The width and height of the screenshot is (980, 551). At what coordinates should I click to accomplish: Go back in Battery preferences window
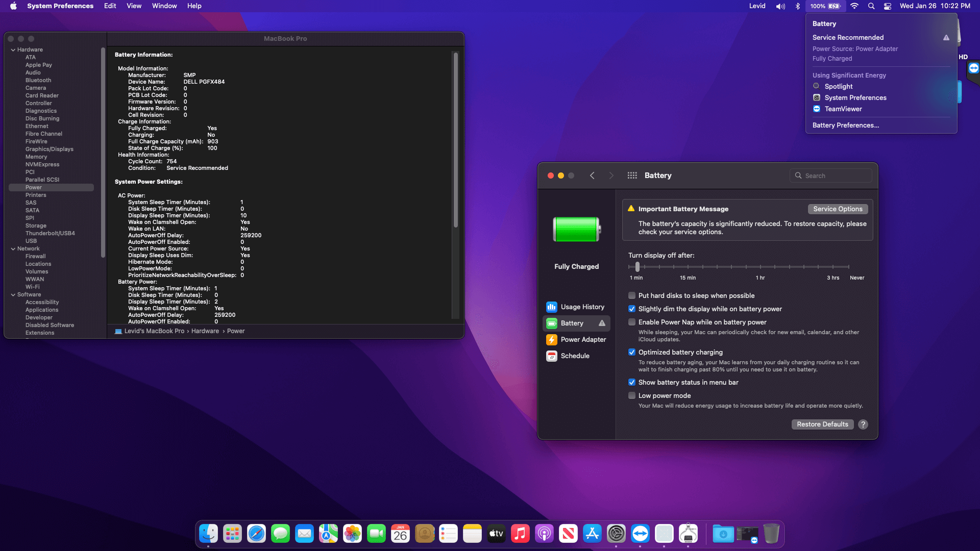coord(592,175)
